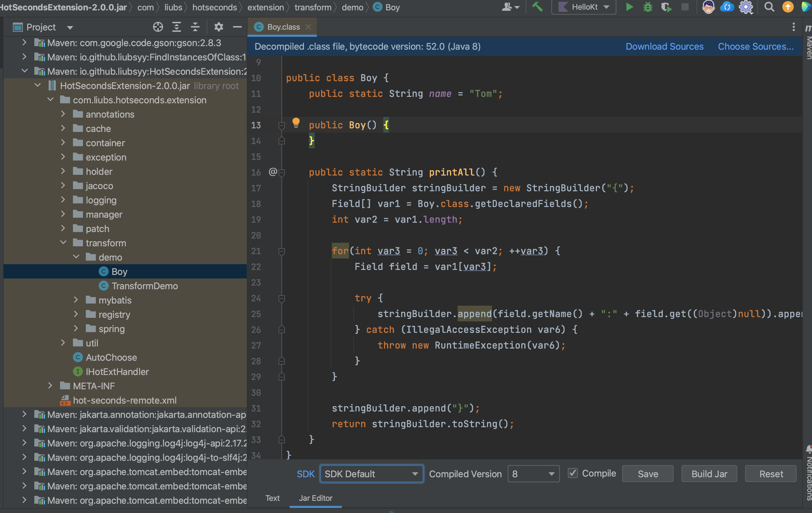
Task: Click the Select Opened File target icon
Action: pos(158,27)
